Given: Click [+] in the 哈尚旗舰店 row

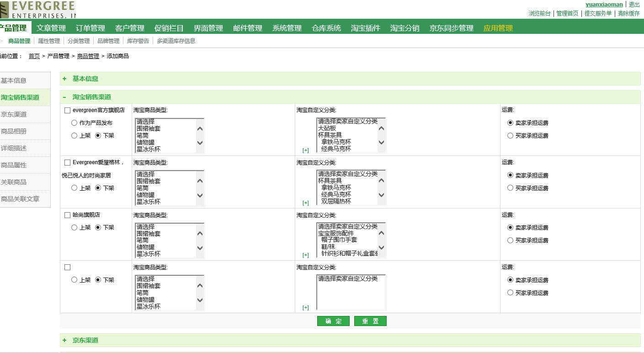Looking at the screenshot, I should (x=305, y=255).
